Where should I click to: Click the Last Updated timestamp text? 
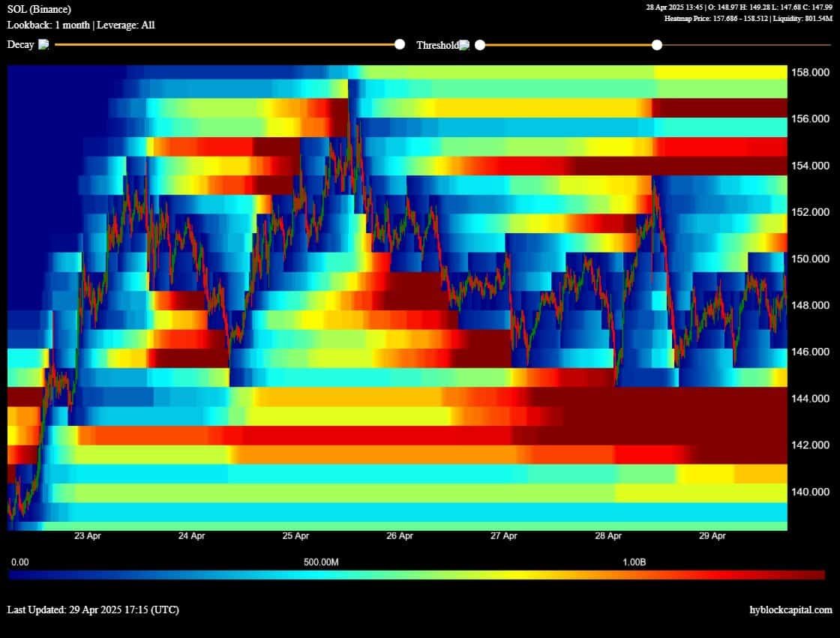tap(93, 610)
